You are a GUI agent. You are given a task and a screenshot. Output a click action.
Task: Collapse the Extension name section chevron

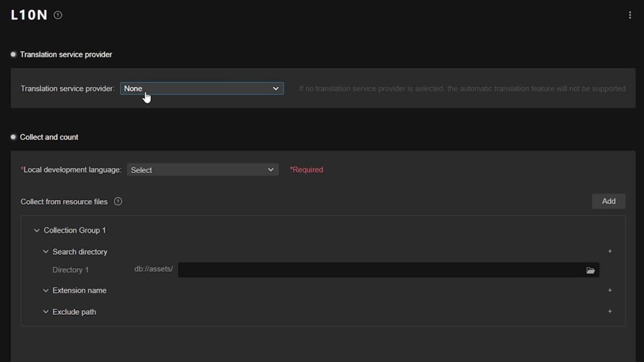(46, 291)
